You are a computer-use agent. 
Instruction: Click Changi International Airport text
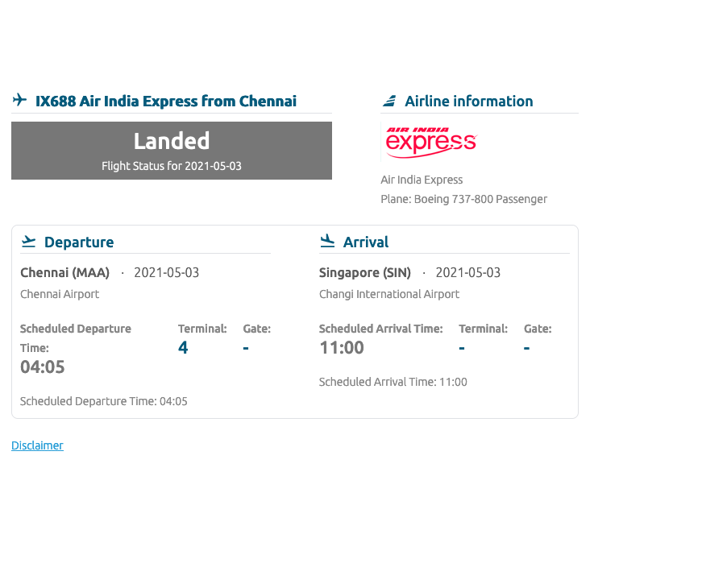(x=389, y=294)
